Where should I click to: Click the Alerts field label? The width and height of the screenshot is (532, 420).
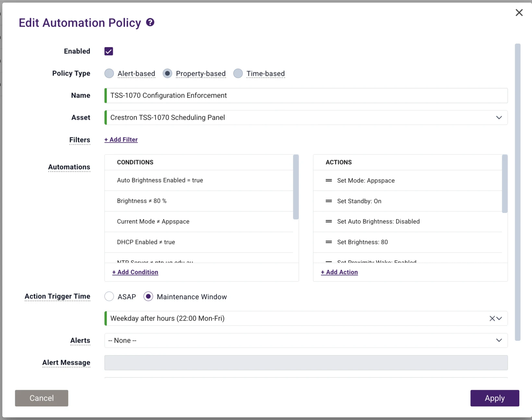(80, 340)
